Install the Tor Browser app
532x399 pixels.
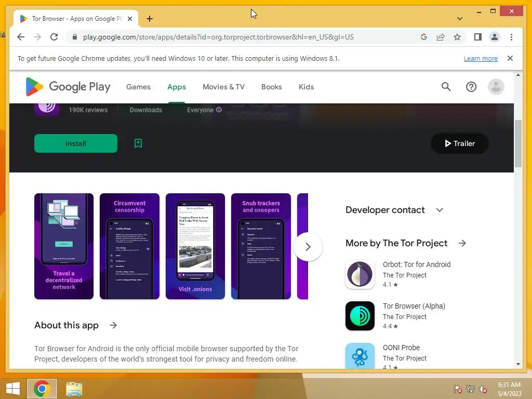tap(76, 143)
